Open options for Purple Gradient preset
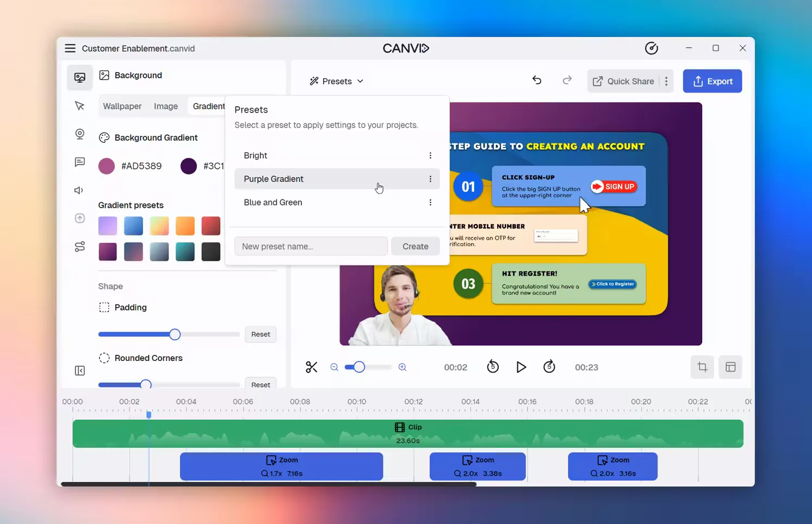This screenshot has width=812, height=524. coord(430,179)
